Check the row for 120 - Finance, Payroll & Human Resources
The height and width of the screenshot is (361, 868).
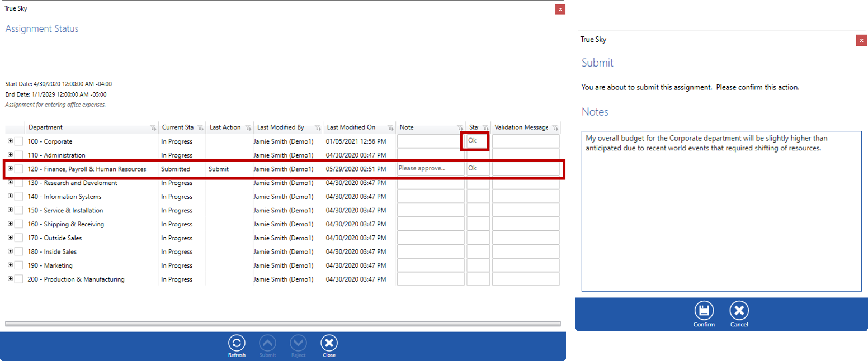[x=20, y=169]
